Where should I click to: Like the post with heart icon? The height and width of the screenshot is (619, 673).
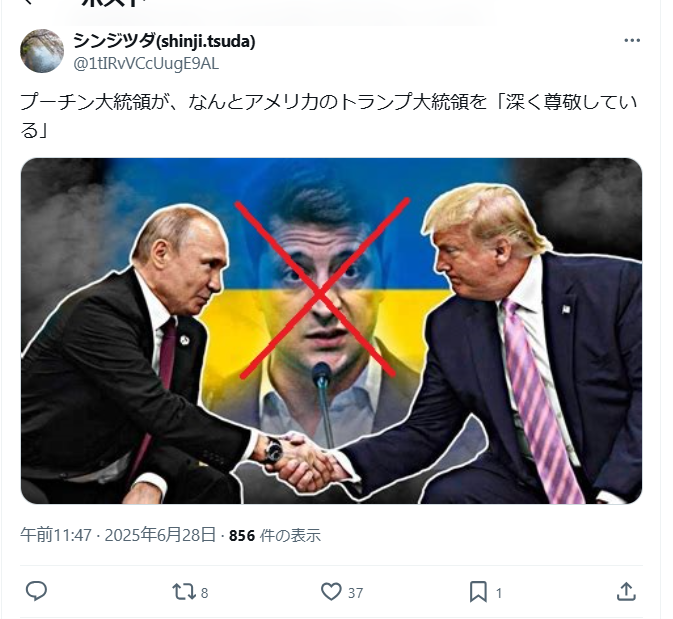(x=331, y=592)
